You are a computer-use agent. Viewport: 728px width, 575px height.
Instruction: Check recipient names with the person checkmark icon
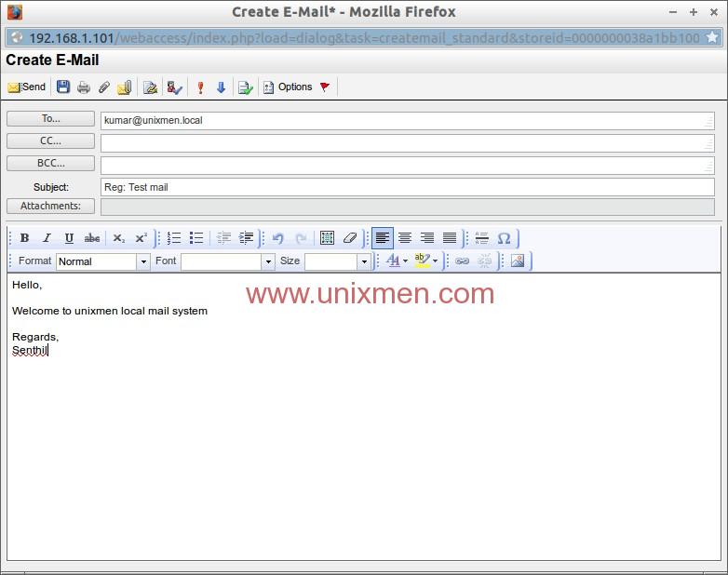pos(175,87)
